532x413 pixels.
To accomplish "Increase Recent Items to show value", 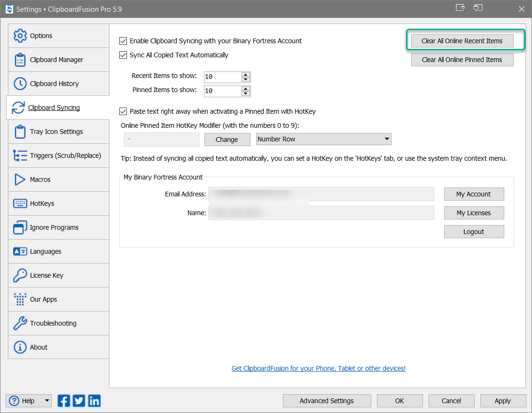I will point(246,75).
